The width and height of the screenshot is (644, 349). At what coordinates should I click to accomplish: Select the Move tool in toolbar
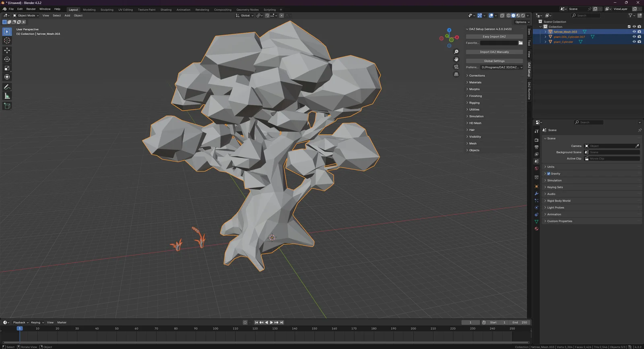click(x=7, y=50)
